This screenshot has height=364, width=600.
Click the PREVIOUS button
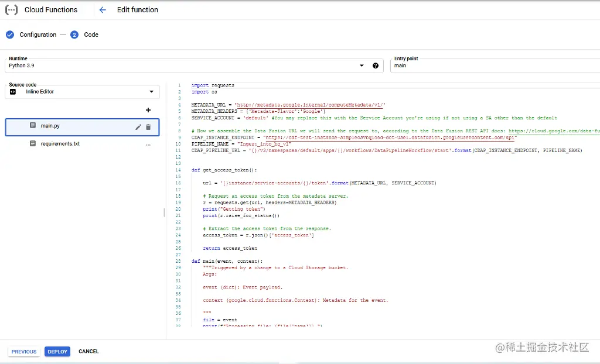(23, 351)
